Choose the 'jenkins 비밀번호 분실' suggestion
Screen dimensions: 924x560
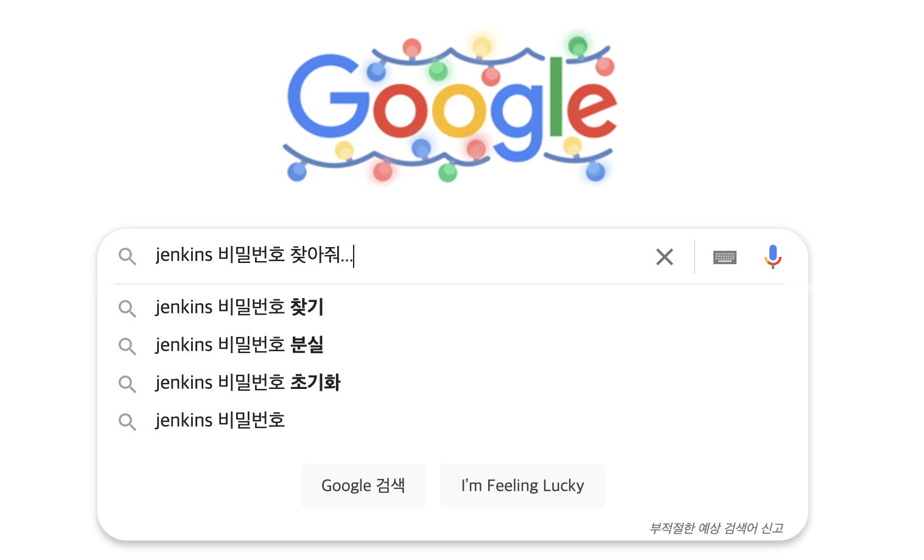pos(239,345)
